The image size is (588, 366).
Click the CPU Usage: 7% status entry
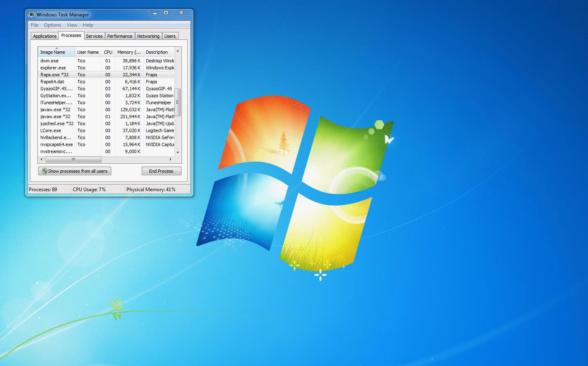89,190
